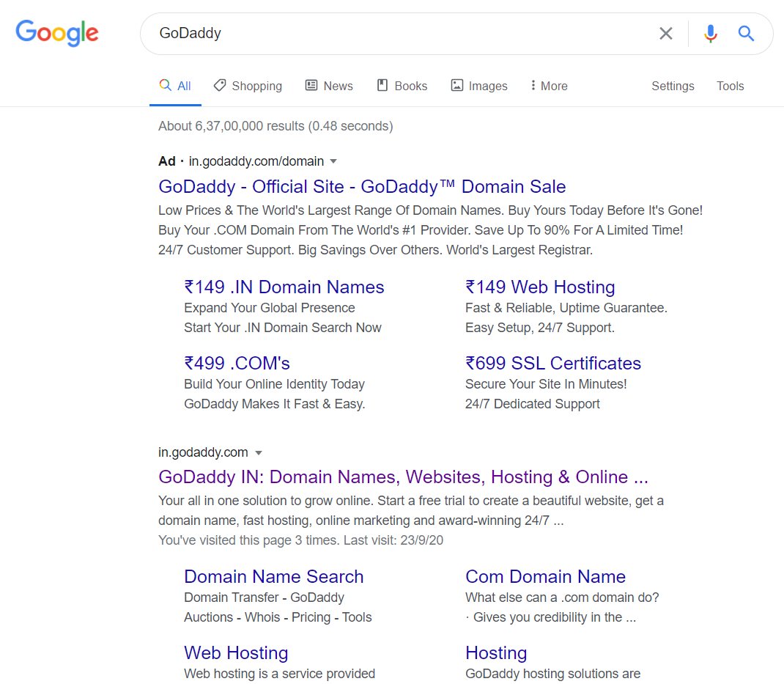This screenshot has height=684, width=784.
Task: Click the price-tag icon beside Shopping
Action: pos(220,86)
